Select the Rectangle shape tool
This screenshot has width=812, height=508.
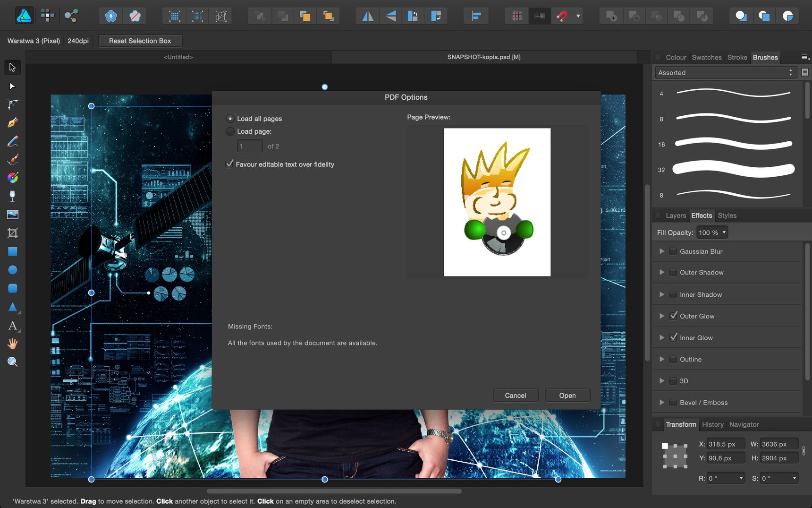pyautogui.click(x=12, y=251)
